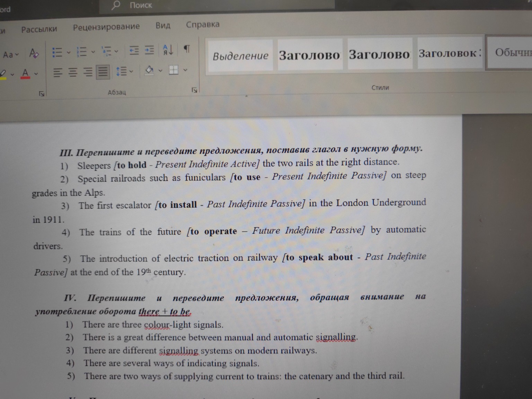Select the multilevel list icon

(106, 51)
